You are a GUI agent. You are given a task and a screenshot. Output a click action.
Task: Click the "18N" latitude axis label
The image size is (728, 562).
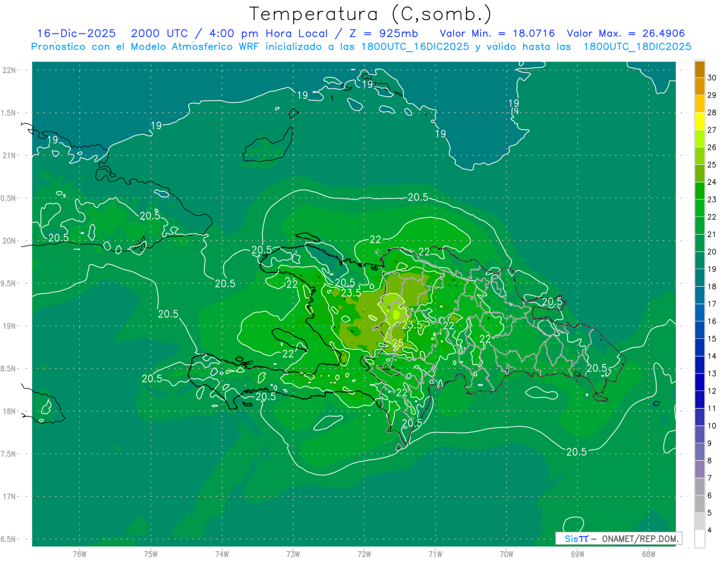[x=9, y=411]
